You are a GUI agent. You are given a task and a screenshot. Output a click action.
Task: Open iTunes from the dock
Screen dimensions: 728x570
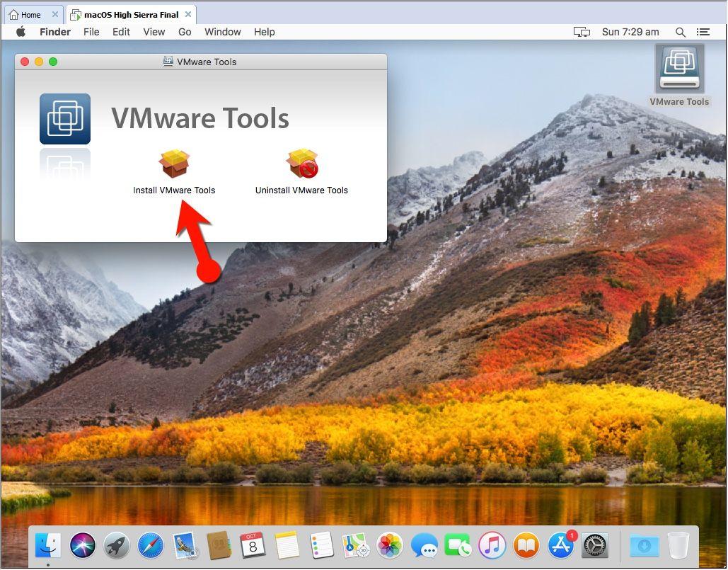point(492,545)
